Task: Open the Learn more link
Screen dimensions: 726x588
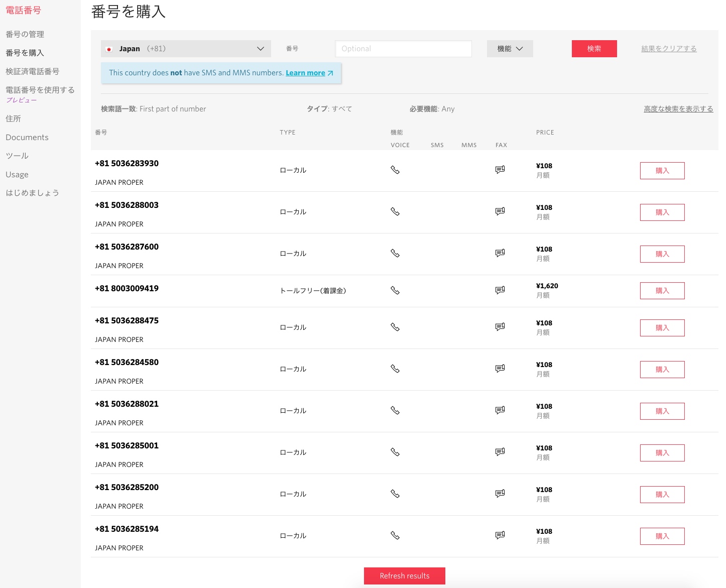Action: pyautogui.click(x=305, y=73)
